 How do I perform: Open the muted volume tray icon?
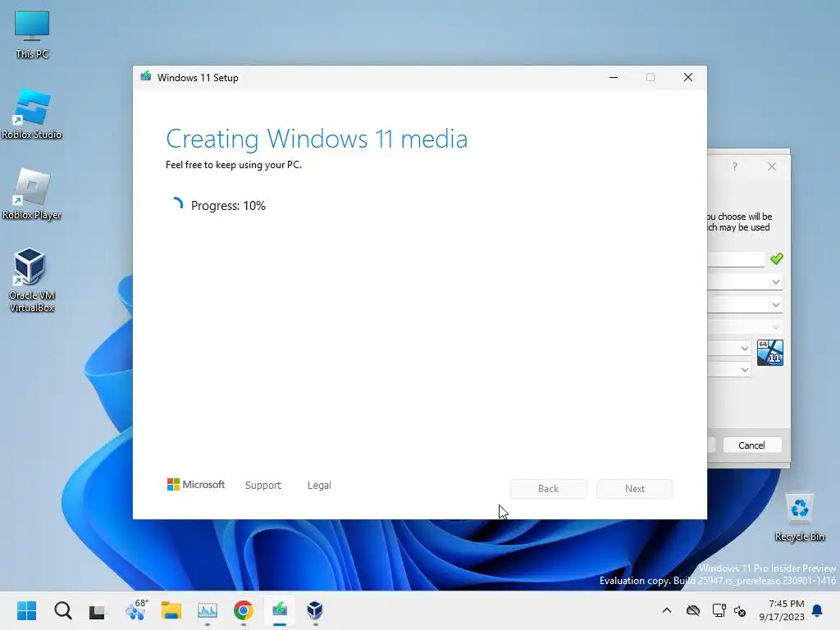(741, 610)
